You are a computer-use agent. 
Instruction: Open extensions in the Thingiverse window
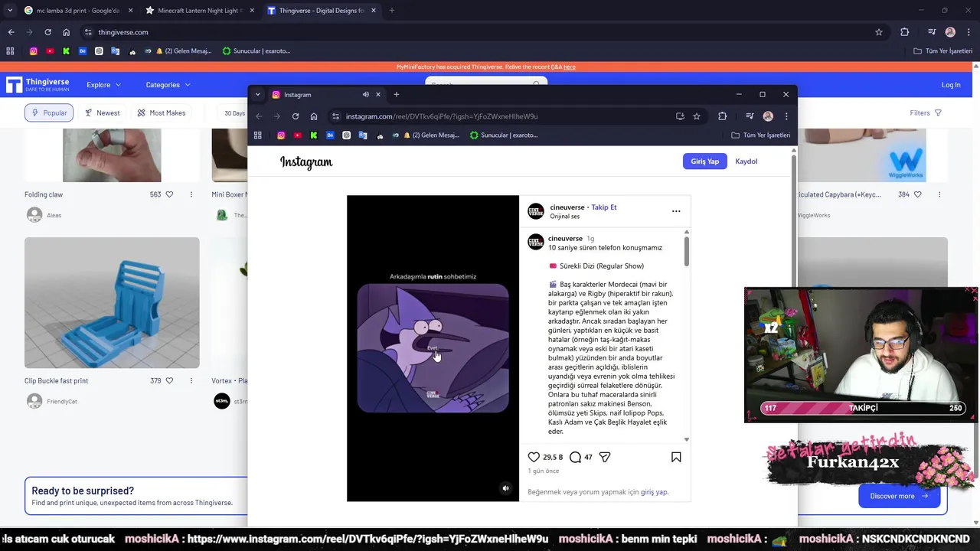(904, 32)
